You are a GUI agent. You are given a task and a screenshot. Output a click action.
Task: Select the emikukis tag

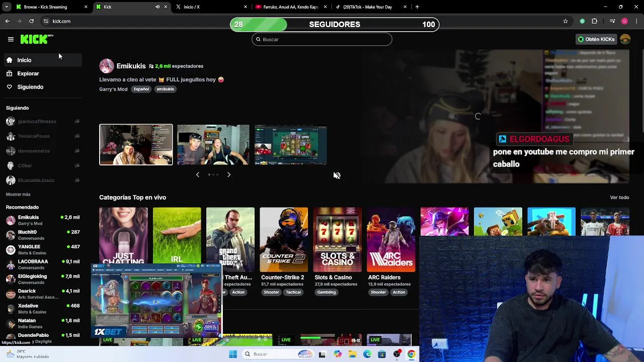165,89
